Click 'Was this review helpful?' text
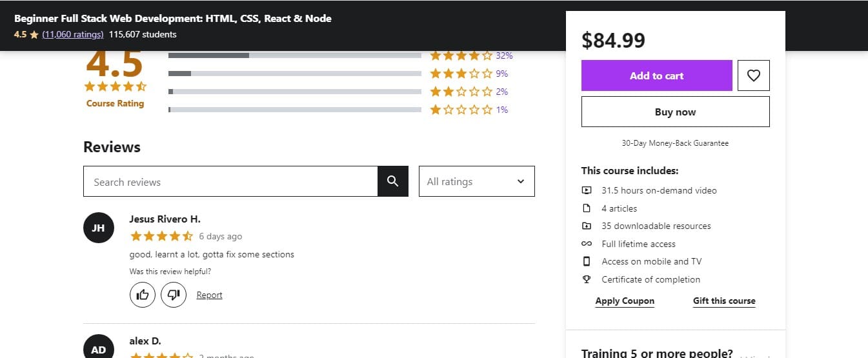The image size is (868, 358). [170, 272]
